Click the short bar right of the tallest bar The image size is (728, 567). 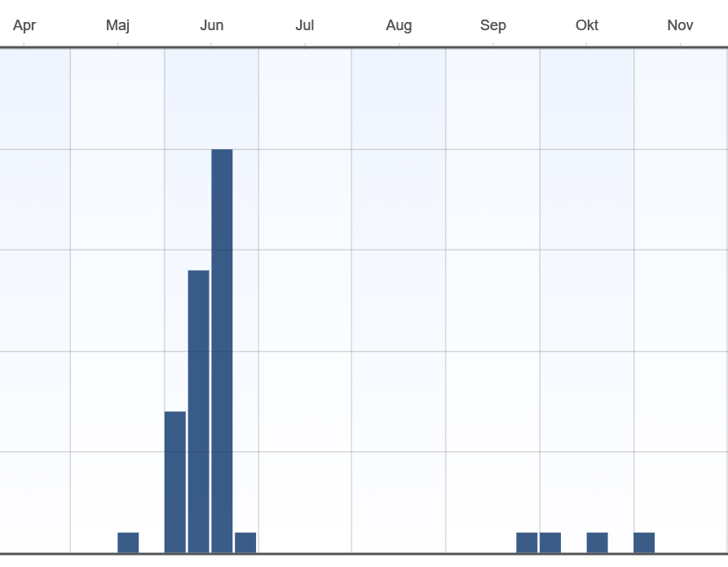coord(245,543)
